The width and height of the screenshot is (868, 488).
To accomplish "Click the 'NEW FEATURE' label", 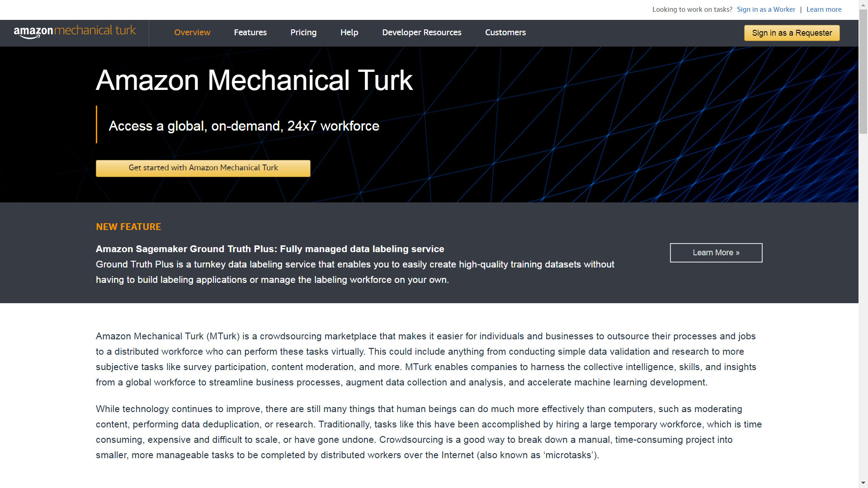I will click(128, 227).
